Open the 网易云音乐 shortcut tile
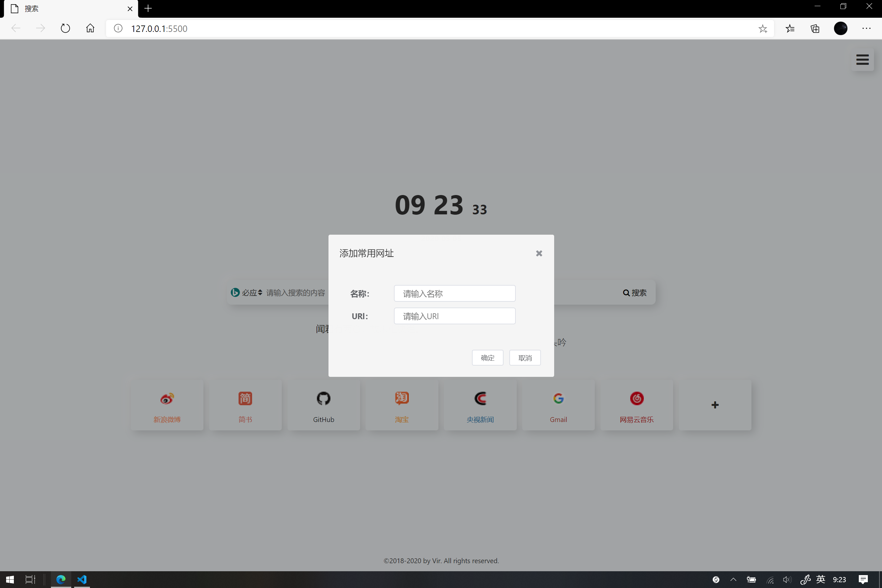Image resolution: width=882 pixels, height=588 pixels. click(x=636, y=405)
